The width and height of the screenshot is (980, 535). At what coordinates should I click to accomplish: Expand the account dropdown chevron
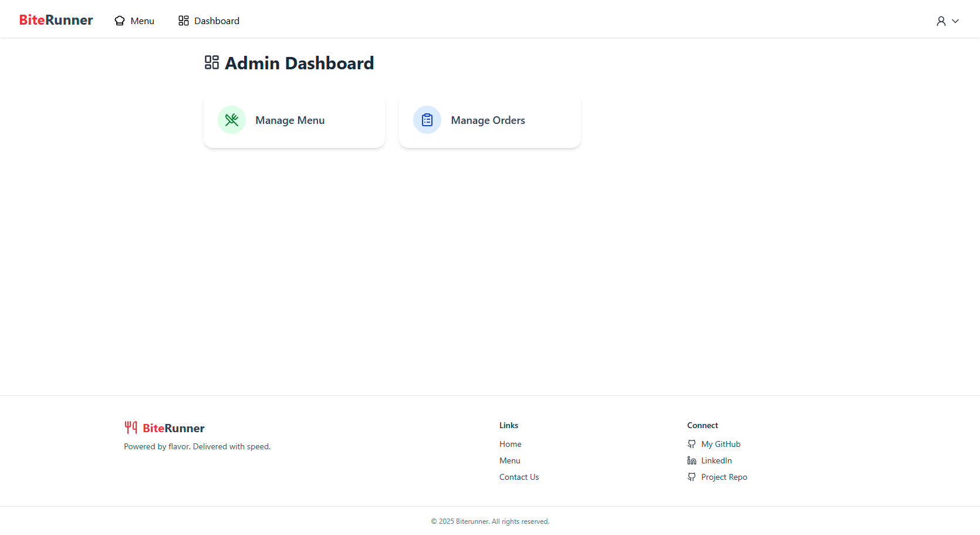tap(955, 21)
